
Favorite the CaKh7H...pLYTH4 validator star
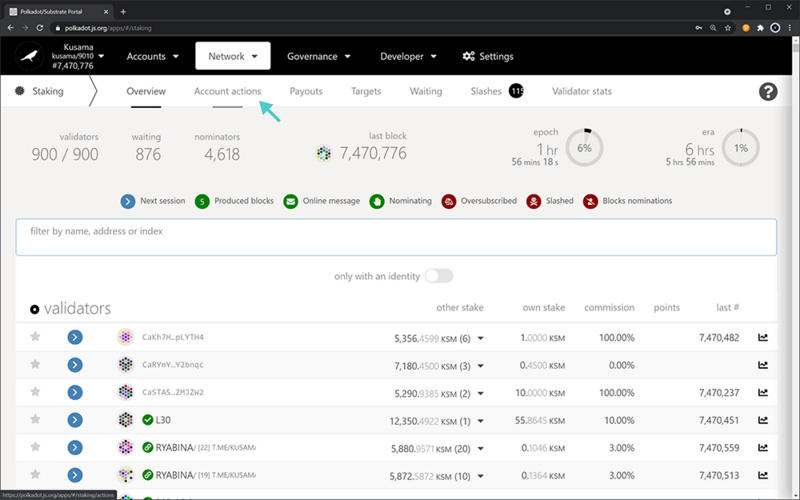[35, 337]
